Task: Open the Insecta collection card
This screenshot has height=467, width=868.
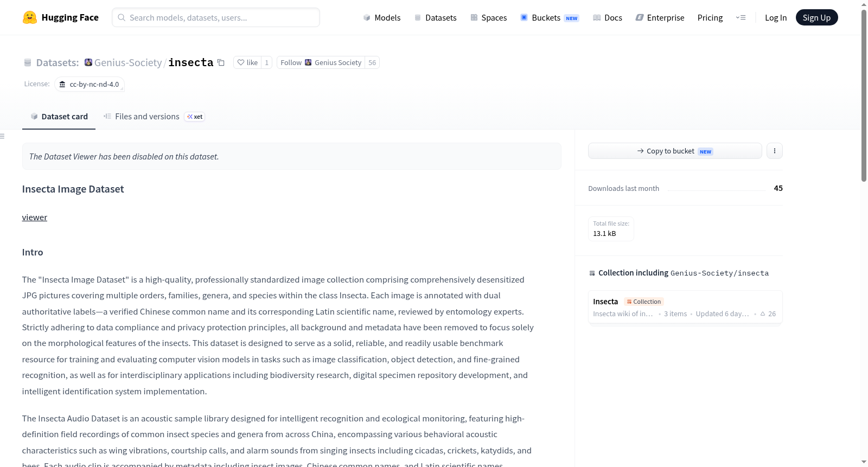Action: pyautogui.click(x=685, y=307)
